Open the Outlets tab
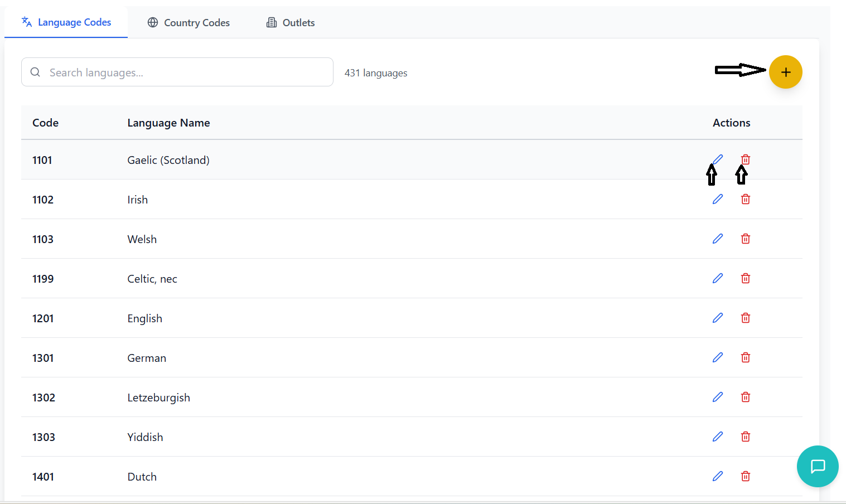Image resolution: width=846 pixels, height=504 pixels. point(291,23)
